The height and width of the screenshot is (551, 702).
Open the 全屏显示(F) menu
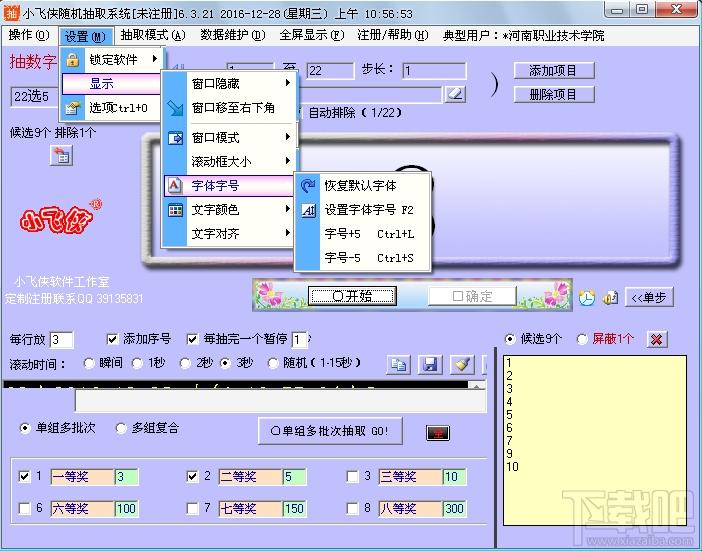tap(312, 35)
